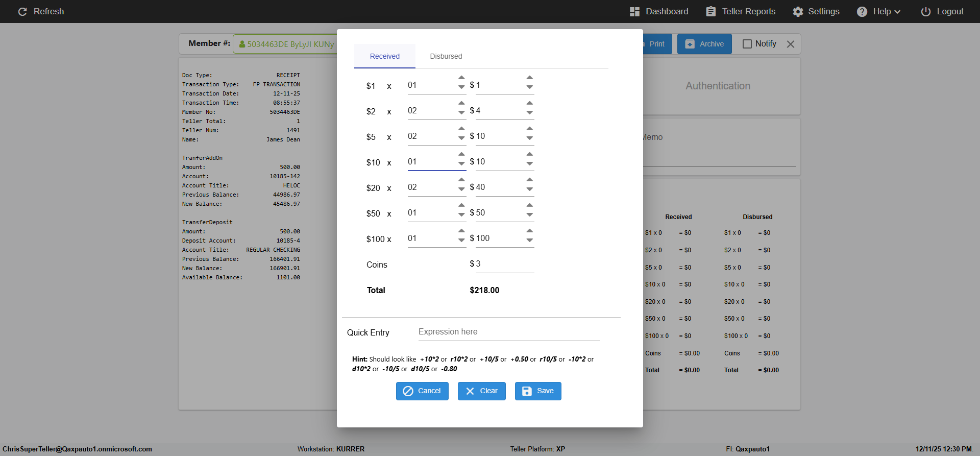This screenshot has height=456, width=980.
Task: Open the Dashboard grid icon
Action: pyautogui.click(x=634, y=11)
